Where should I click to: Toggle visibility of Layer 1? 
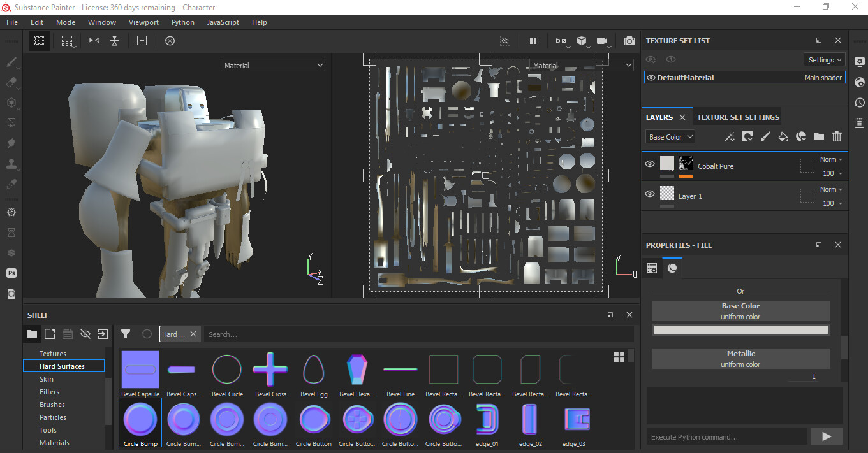(649, 193)
